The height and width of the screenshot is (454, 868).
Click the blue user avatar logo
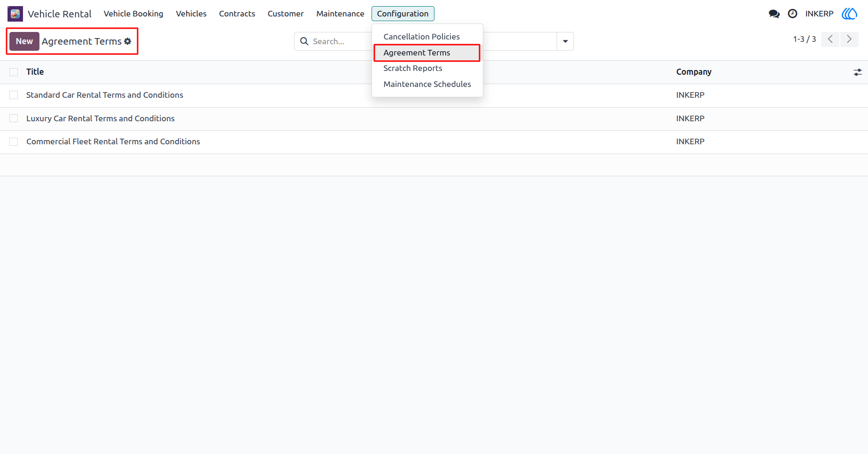(x=849, y=14)
